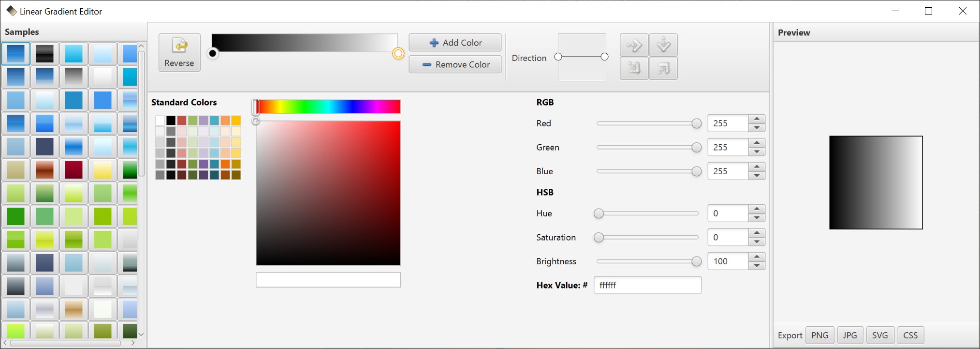This screenshot has height=349, width=980.
Task: Click the Hex Value input field
Action: click(x=647, y=285)
